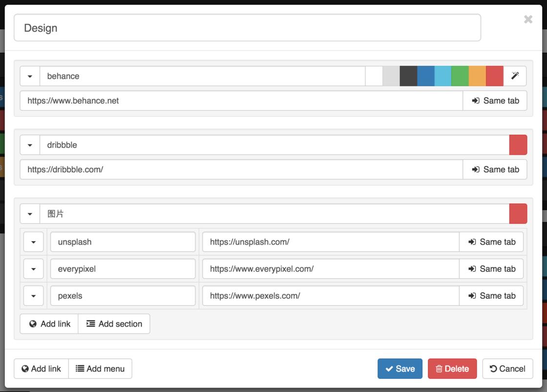Click the red color box on the dribbble row
Image resolution: width=547 pixels, height=392 pixels.
[518, 144]
